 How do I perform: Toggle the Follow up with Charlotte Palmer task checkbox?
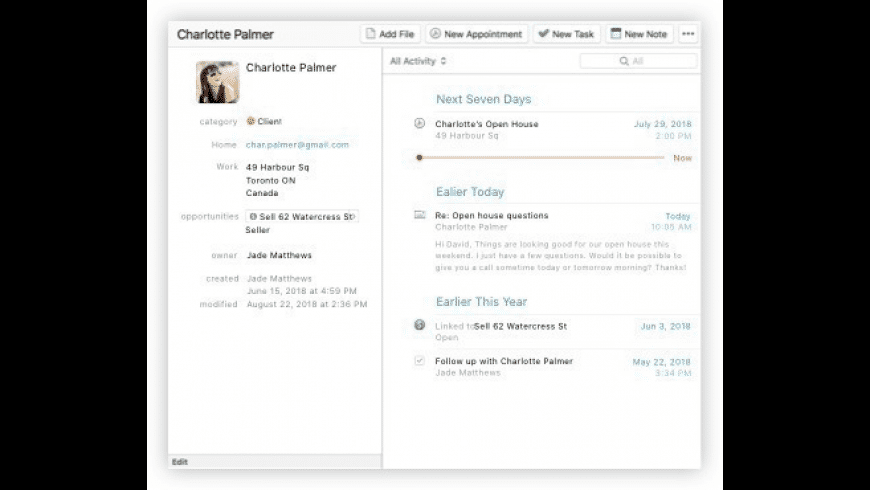(419, 361)
